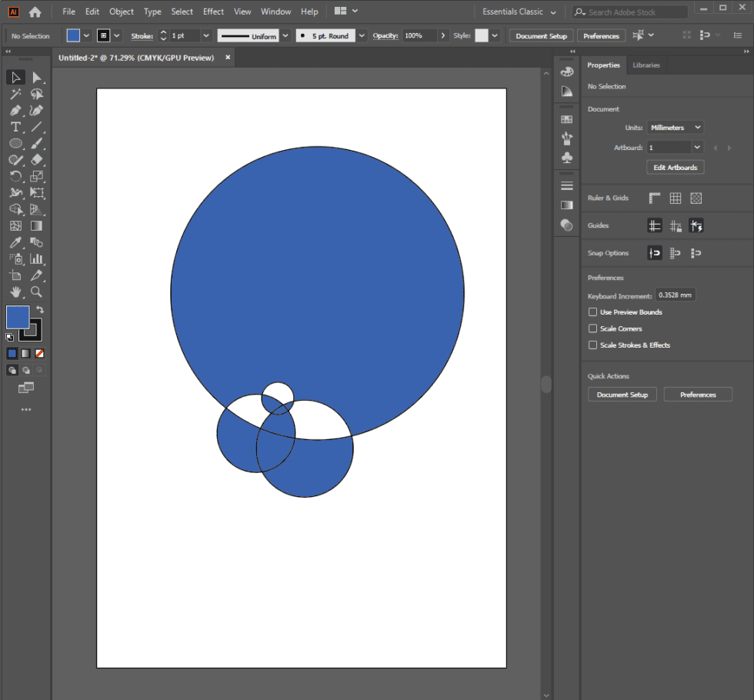Enable Scale Strokes & Effects
Image resolution: width=754 pixels, height=700 pixels.
pyautogui.click(x=592, y=345)
